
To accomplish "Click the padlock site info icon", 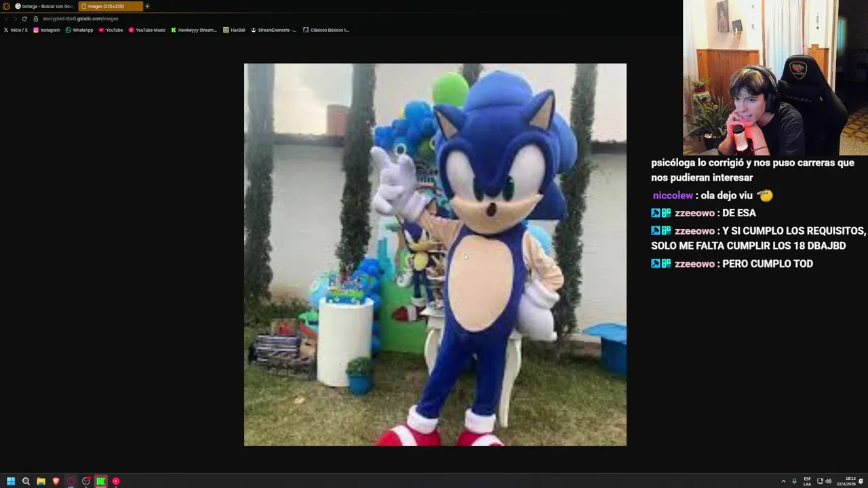I will point(36,18).
